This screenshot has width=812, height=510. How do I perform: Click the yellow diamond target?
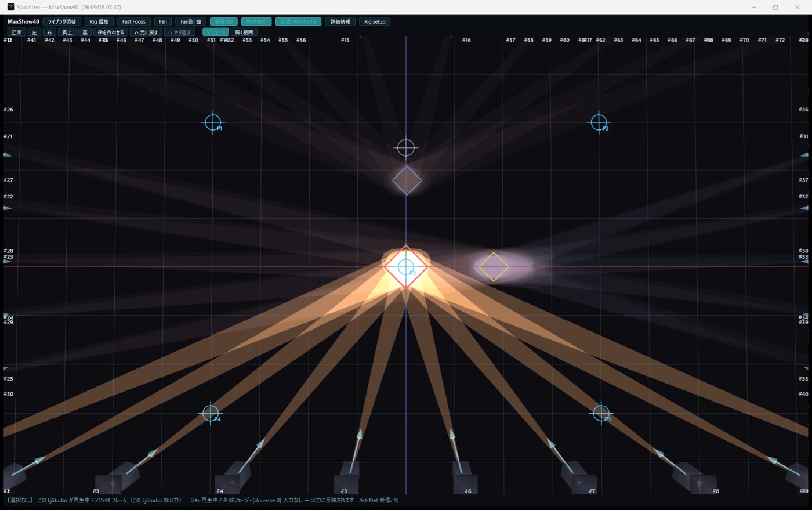(x=494, y=267)
